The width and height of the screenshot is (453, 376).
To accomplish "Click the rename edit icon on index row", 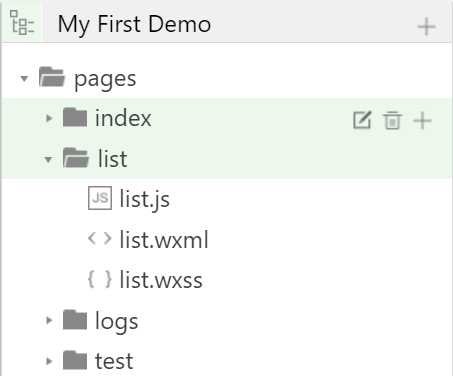I will pyautogui.click(x=362, y=120).
